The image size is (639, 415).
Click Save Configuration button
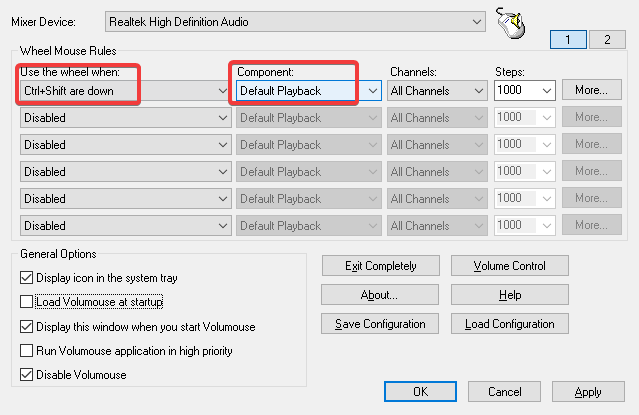coord(379,324)
